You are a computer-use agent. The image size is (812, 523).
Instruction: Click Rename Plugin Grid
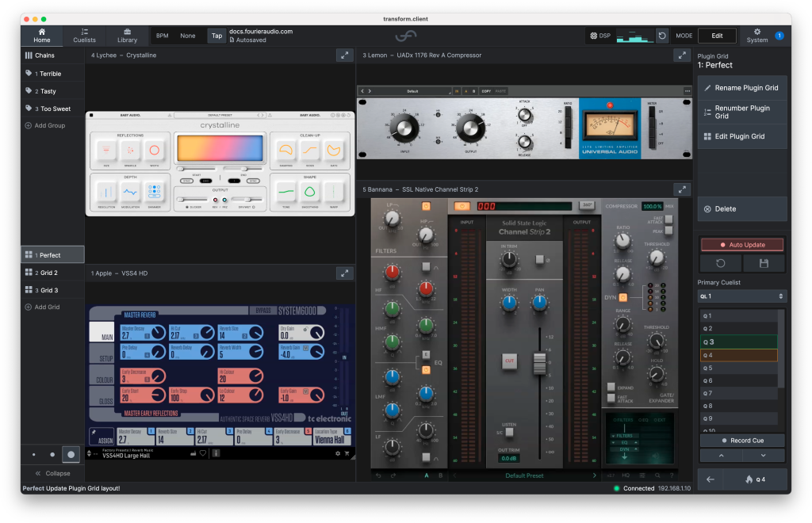point(742,88)
